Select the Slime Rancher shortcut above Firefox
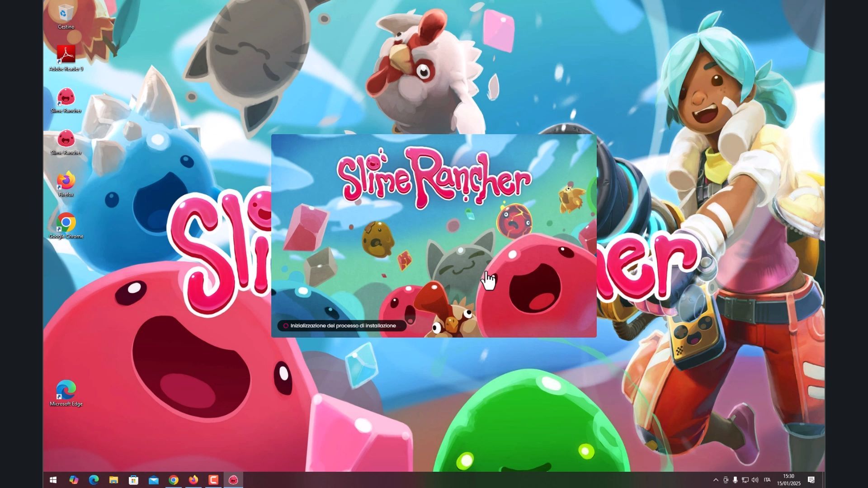 [66, 142]
